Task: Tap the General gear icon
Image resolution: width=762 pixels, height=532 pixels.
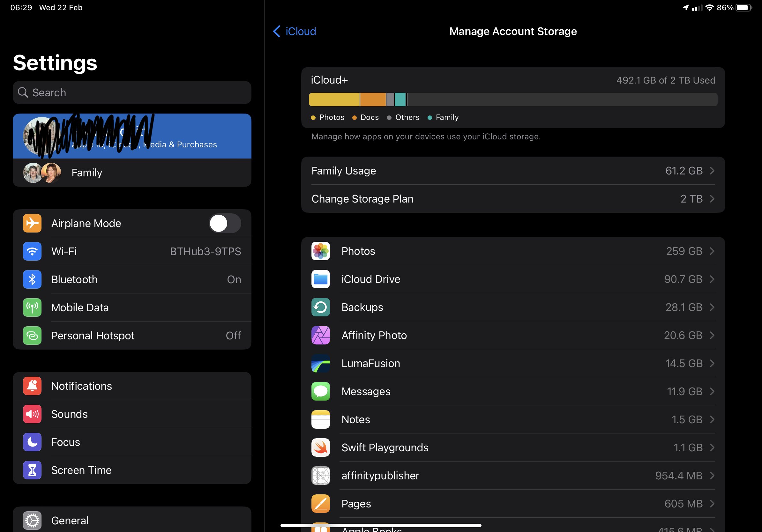Action: pos(32,521)
